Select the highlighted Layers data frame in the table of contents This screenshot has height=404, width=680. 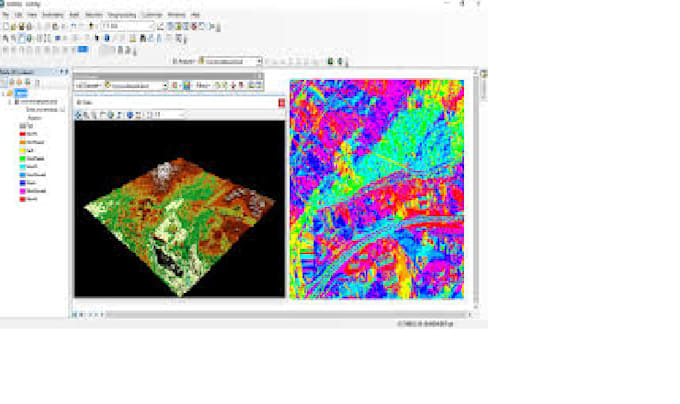pyautogui.click(x=21, y=93)
